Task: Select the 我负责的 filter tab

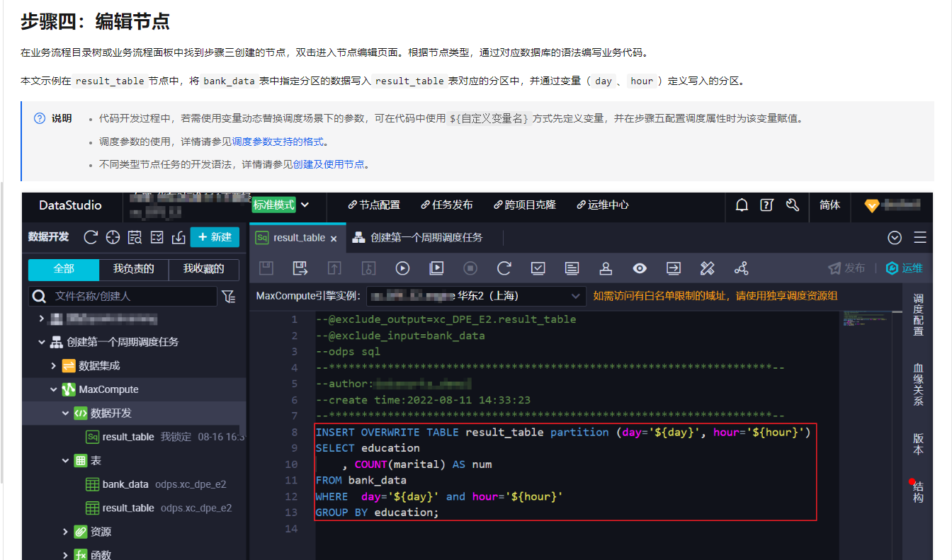Action: 134,269
